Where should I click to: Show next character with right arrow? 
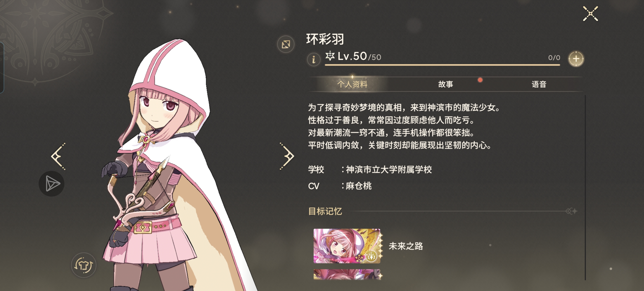(x=287, y=156)
